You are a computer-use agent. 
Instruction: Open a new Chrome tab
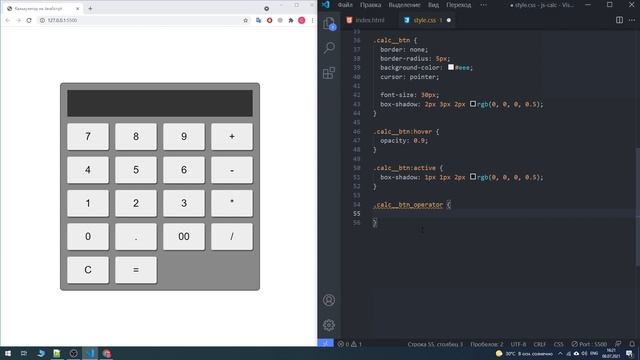click(x=90, y=8)
